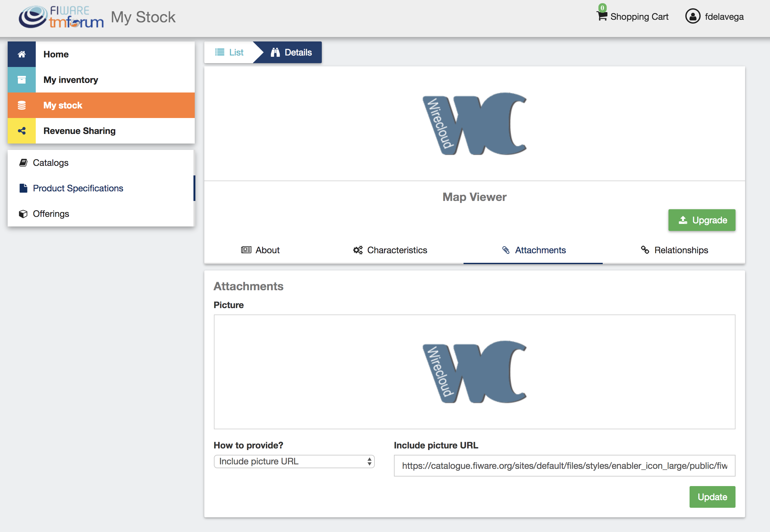Click the FIWARE tmforum logo
770x532 pixels.
[x=61, y=17]
